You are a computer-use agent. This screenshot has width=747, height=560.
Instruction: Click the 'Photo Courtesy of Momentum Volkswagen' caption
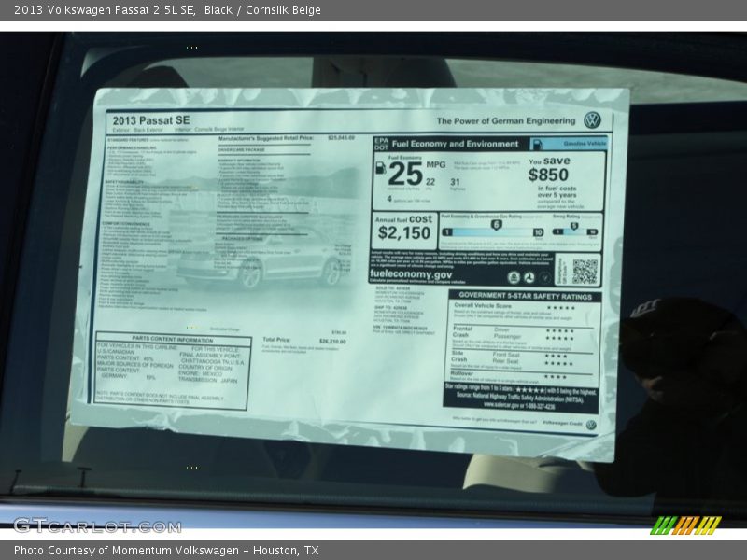166,551
